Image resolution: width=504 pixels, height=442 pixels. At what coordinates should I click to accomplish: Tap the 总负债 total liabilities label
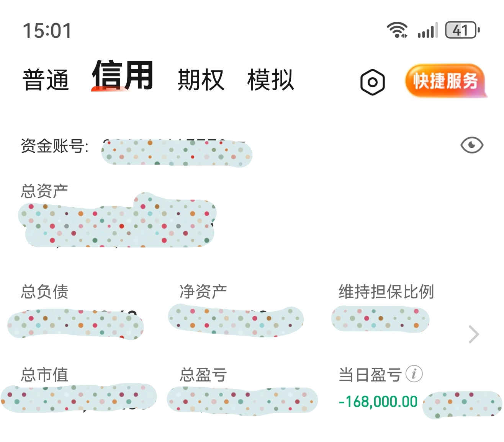point(45,292)
